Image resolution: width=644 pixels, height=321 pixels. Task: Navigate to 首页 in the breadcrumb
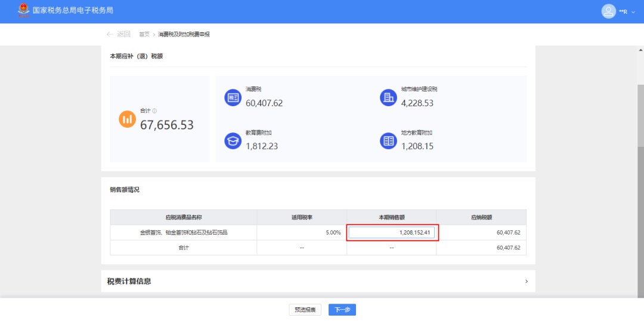point(144,35)
